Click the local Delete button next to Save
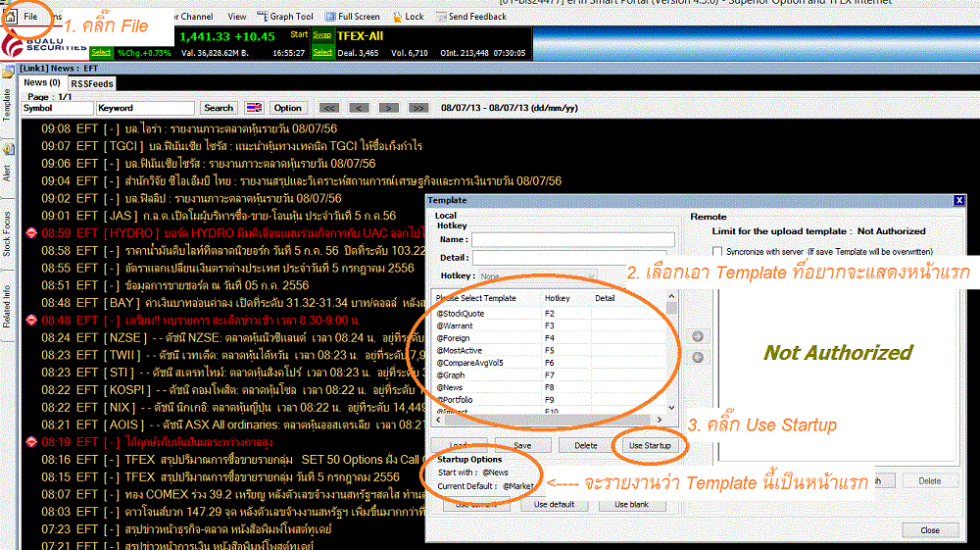 [586, 446]
